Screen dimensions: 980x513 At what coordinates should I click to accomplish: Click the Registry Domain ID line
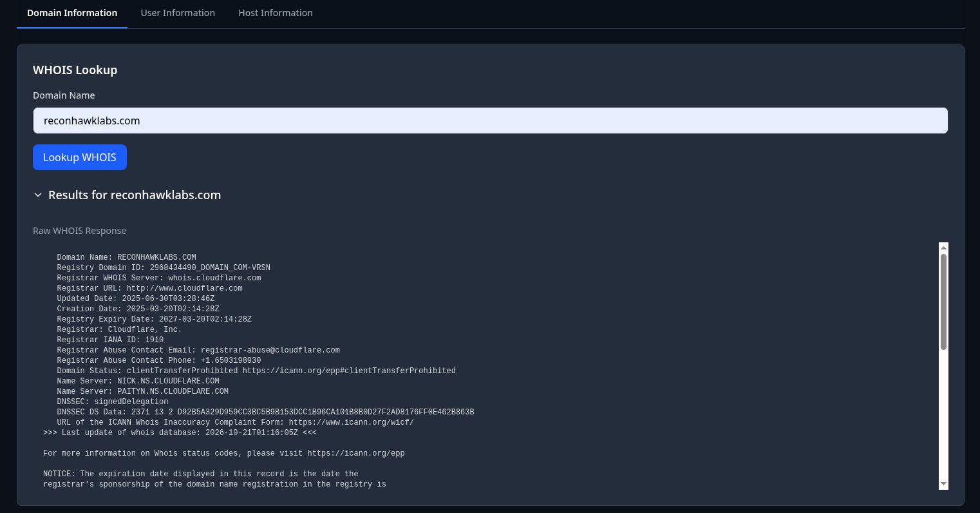[x=164, y=267]
